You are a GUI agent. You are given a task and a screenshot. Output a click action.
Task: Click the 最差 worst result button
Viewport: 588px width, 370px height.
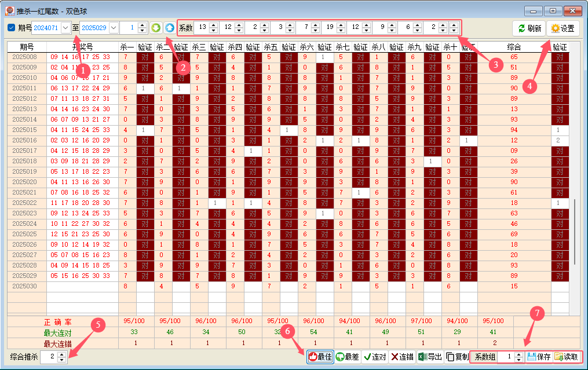(347, 357)
